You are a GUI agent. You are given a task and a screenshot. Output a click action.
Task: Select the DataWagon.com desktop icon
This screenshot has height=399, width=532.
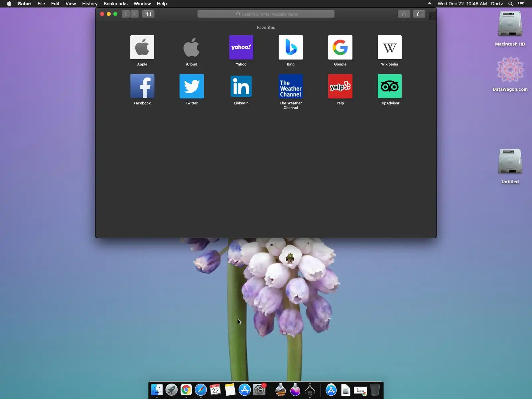pos(510,70)
